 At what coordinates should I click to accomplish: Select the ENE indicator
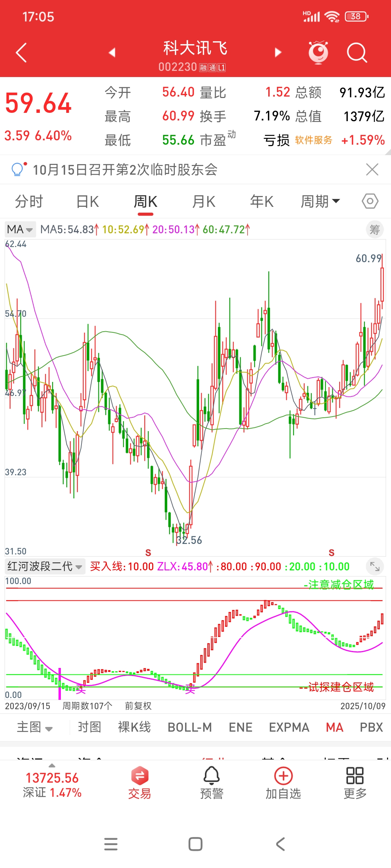(x=240, y=727)
